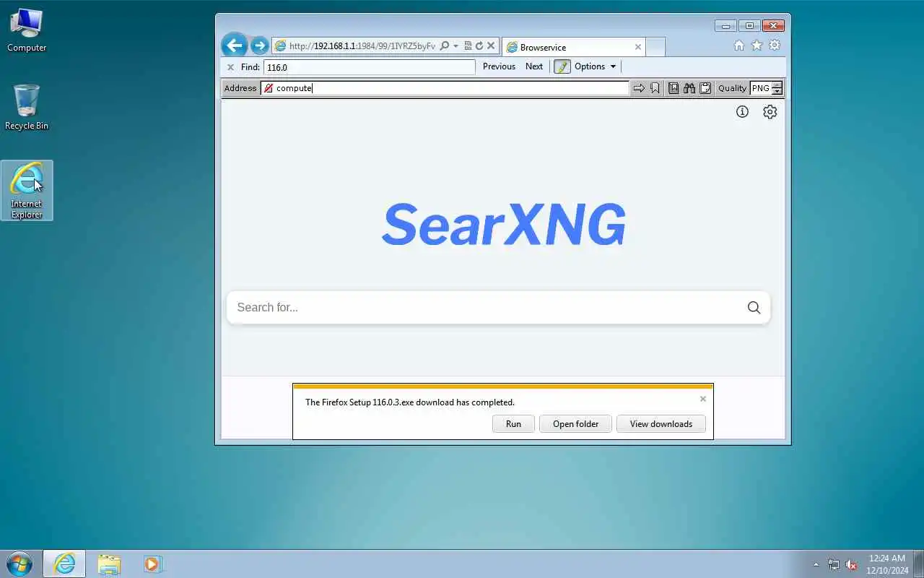Run the downloaded Firefox Setup file
The height and width of the screenshot is (578, 924).
(513, 424)
